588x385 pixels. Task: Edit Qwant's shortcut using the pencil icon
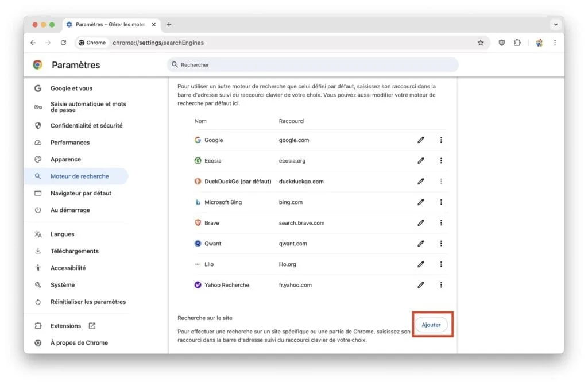421,243
